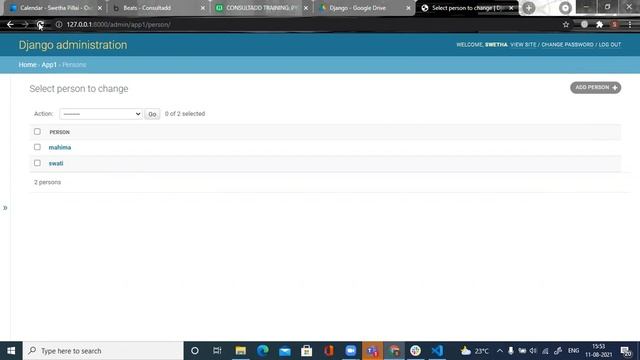Reload the page with refresh icon

pyautogui.click(x=40, y=24)
